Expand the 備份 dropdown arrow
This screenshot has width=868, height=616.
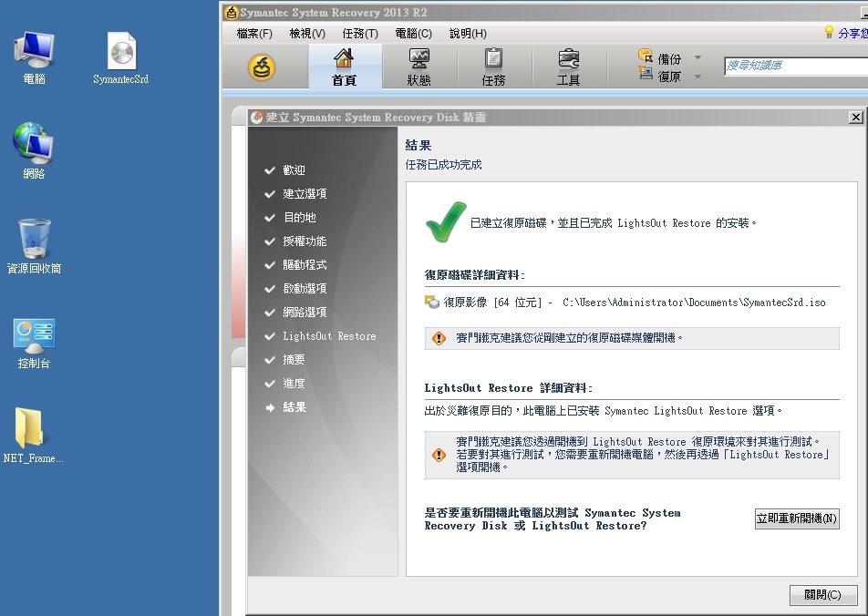coord(698,57)
